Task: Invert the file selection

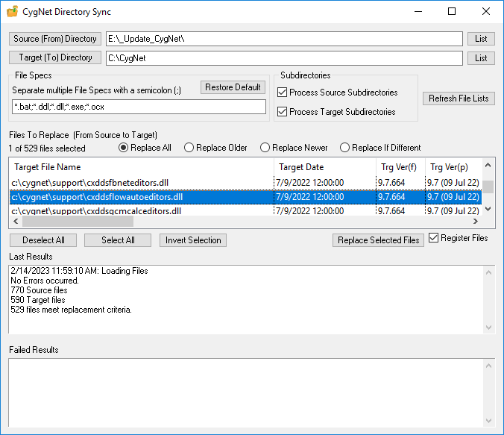Action: pos(193,240)
